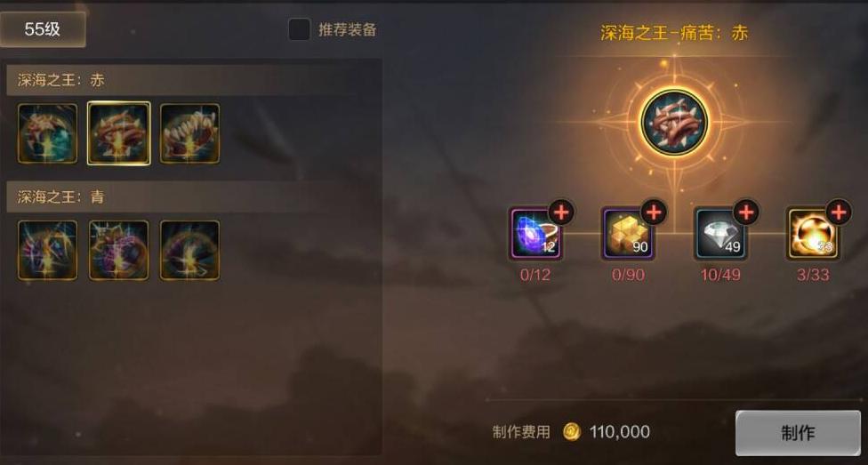
Task: Tap plus on gold cubes material
Action: pyautogui.click(x=654, y=212)
